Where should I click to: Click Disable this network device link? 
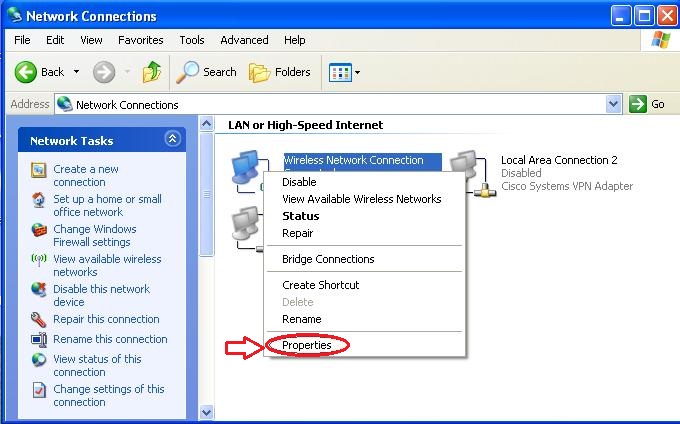101,295
